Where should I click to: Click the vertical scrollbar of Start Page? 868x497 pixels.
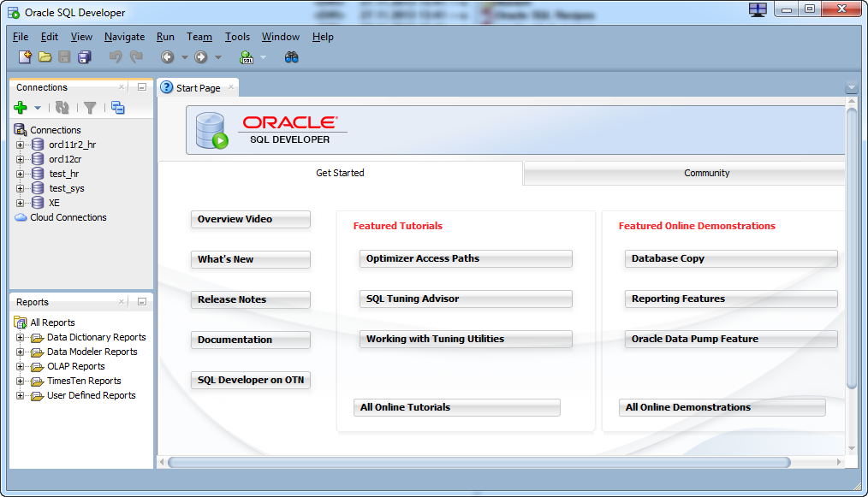(x=852, y=248)
